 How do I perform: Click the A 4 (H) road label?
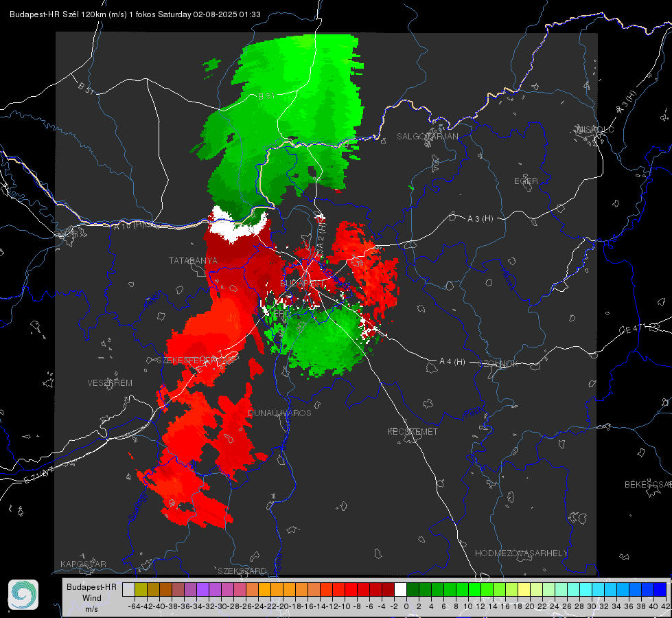[x=452, y=362]
